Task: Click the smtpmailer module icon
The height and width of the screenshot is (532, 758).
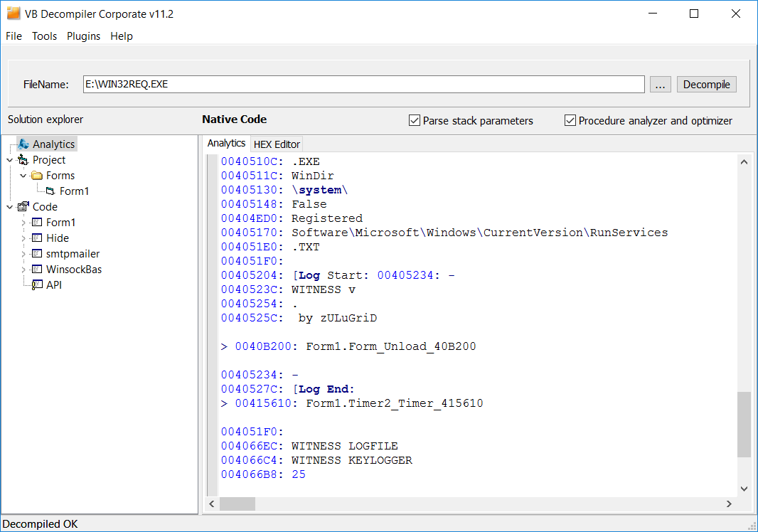Action: 37,253
